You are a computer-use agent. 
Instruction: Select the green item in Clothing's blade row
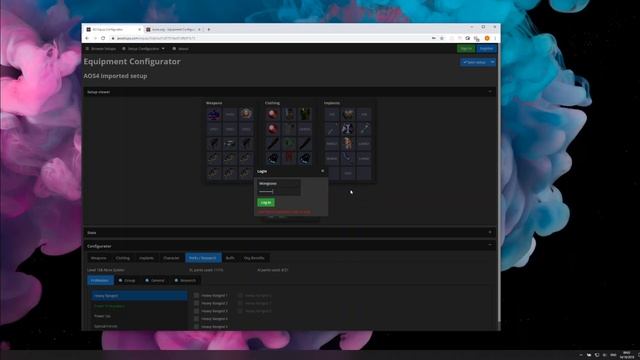(x=289, y=143)
